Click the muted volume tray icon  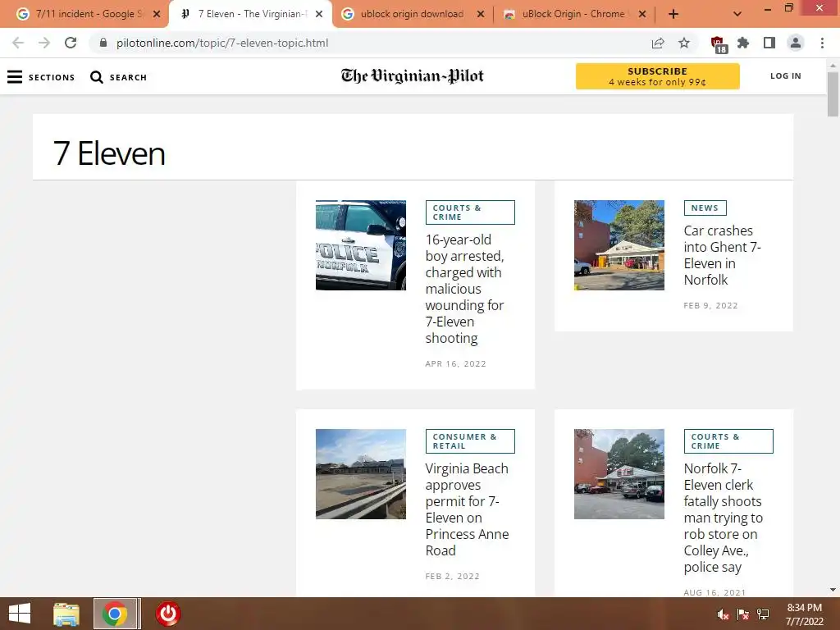[723, 614]
